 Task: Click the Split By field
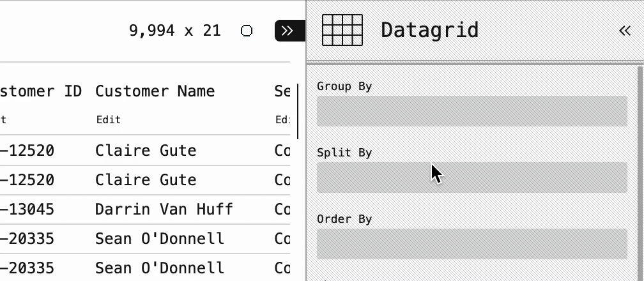click(x=472, y=178)
